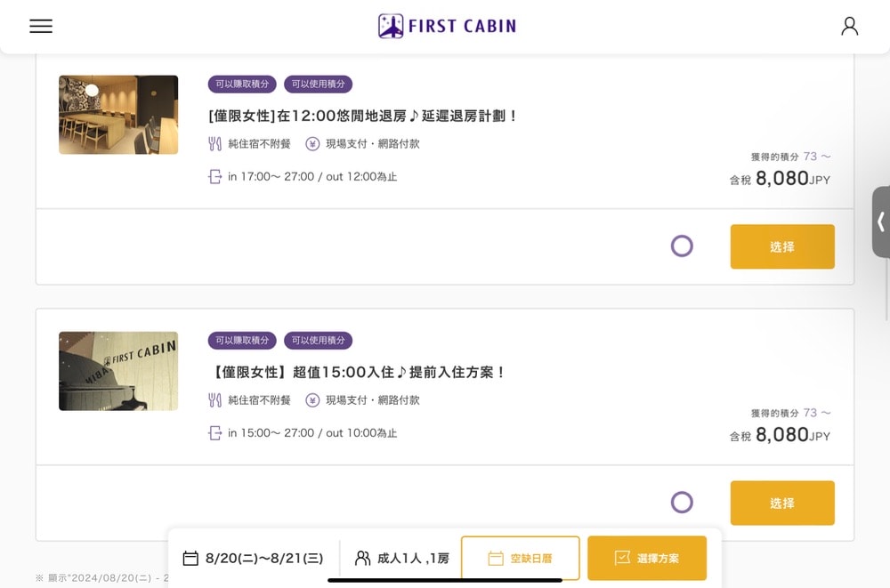Screen dimensions: 890x588
Task: Click the guests icon beside 成人1人
Action: click(362, 559)
